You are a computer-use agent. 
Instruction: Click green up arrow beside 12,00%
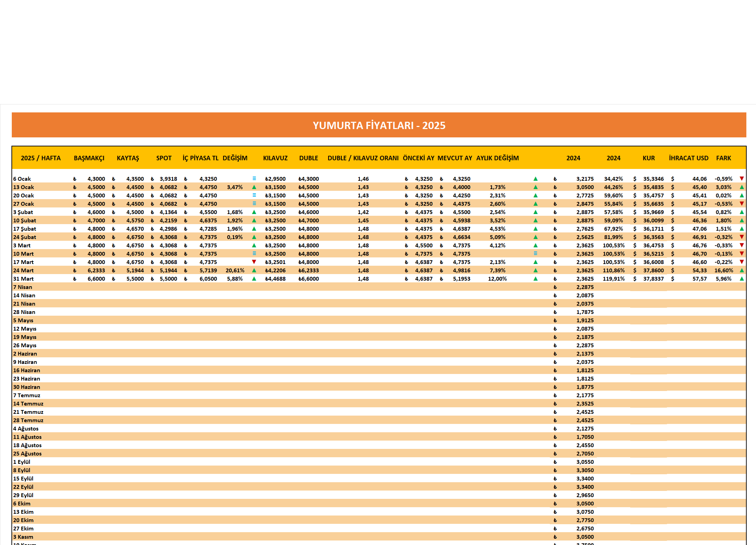coord(535,279)
